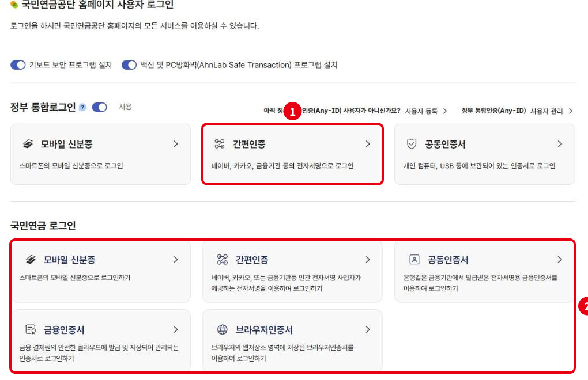Toggle the AhnLab Safe Transaction install switch
Screen dimensions: 588x380
[x=129, y=64]
